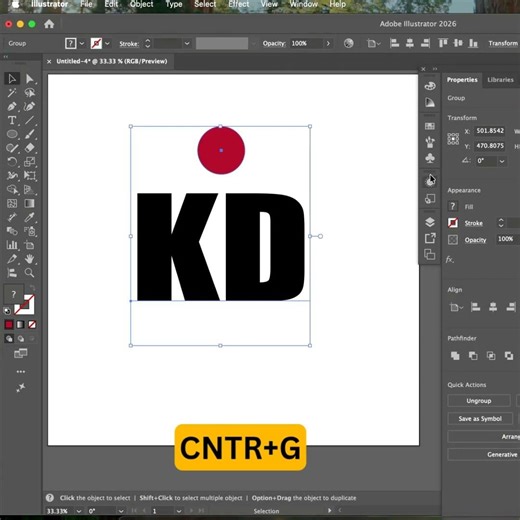Viewport: 520px width, 520px height.
Task: Select the Hand tool
Action: coord(29,259)
